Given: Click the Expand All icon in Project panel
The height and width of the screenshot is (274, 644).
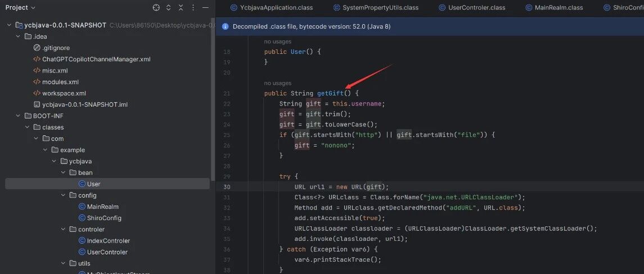Looking at the screenshot, I should click(168, 7).
